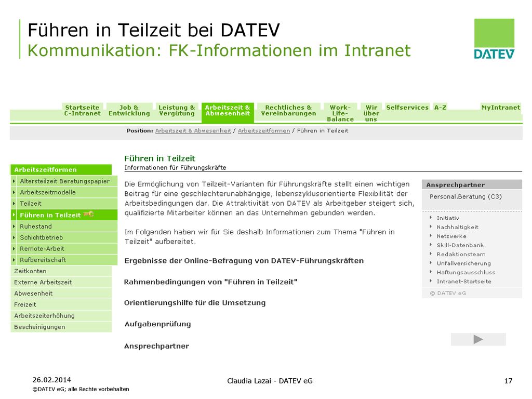Viewport: 532px width, 399px height.
Task: Click the Führen in Teilzeit page heading
Action: point(159,158)
